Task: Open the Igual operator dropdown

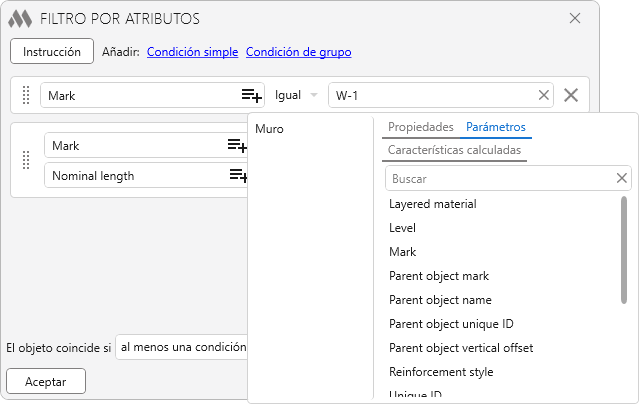Action: coord(296,95)
